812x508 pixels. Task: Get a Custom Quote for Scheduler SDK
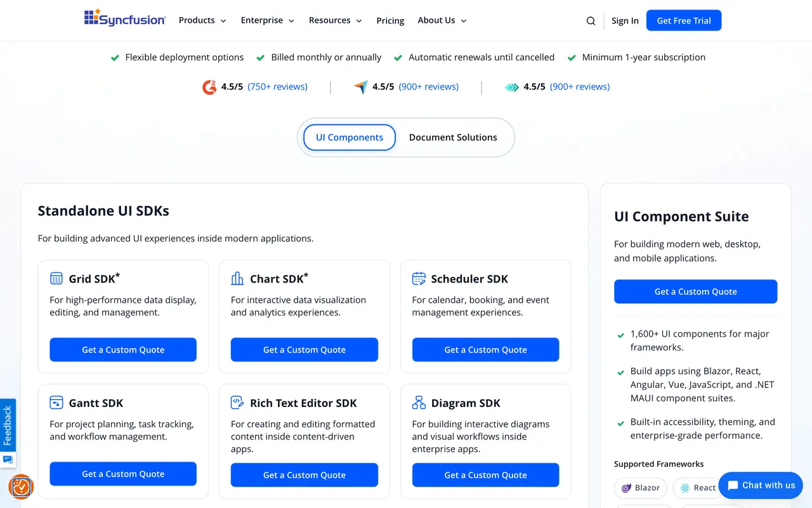[486, 350]
